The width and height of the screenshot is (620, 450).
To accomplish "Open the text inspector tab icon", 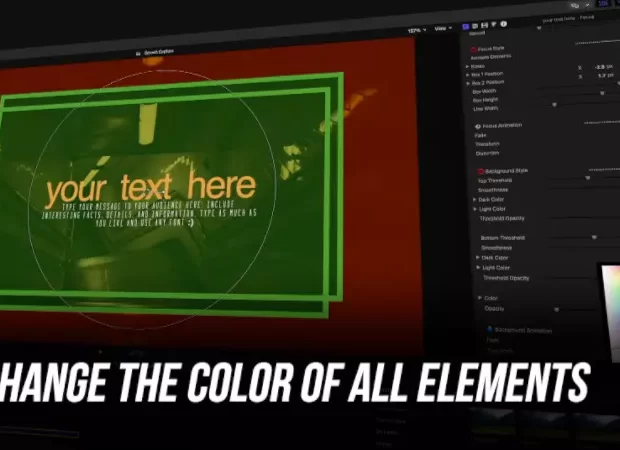I will point(475,26).
